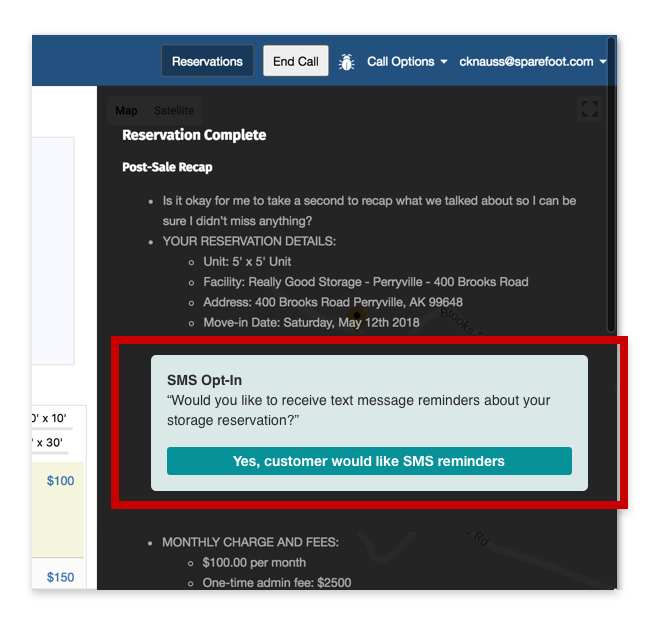Switch map to Map view
This screenshot has height=622, width=648.
(x=126, y=110)
